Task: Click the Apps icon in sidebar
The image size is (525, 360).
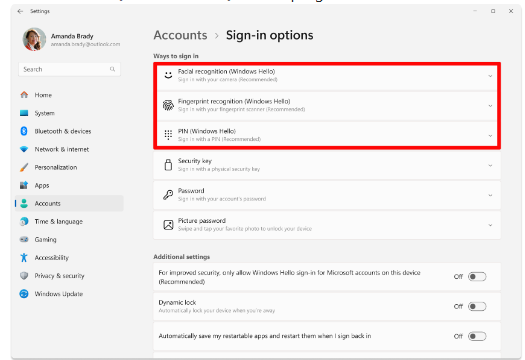Action: [x=24, y=185]
